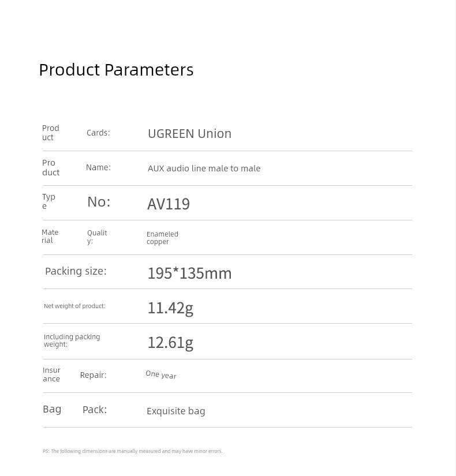Select the 195*135mm packing size value
456x476 pixels.
tap(189, 273)
